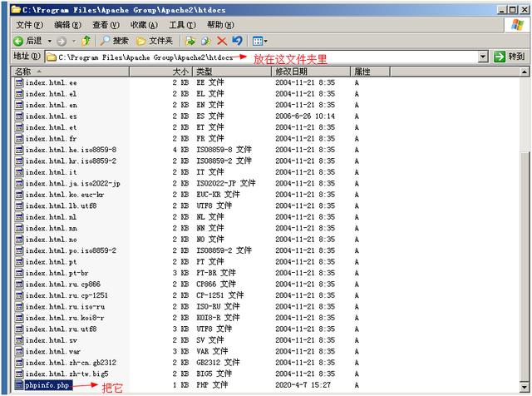532x396 pixels.
Task: Select file icon of index.html.po.iso8859-2
Action: tap(19, 250)
